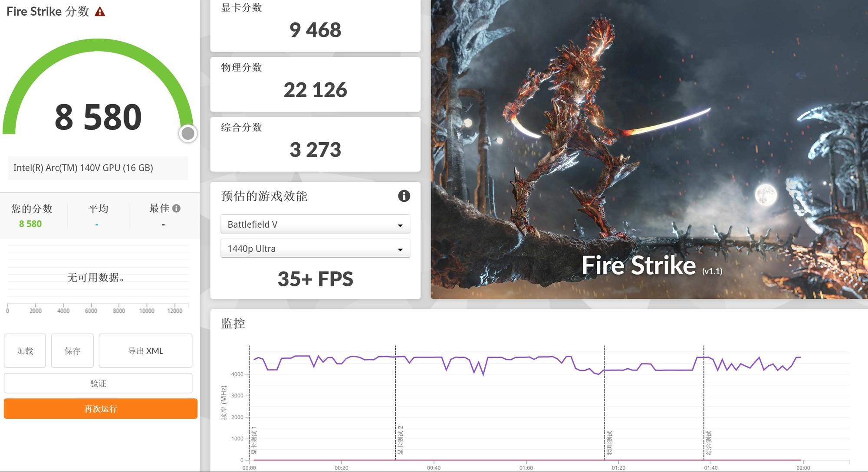Click the 综合测试 marker in monitoring chart
The width and height of the screenshot is (868, 472).
click(709, 442)
